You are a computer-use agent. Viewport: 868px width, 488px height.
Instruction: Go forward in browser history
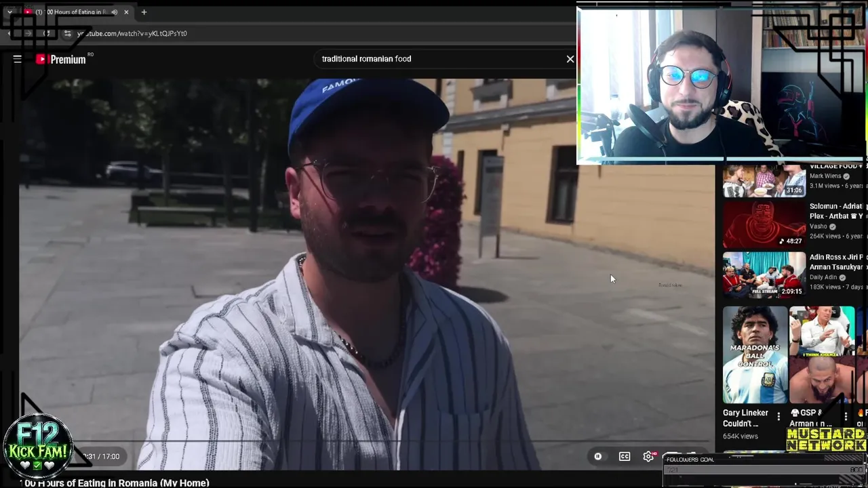tap(28, 33)
